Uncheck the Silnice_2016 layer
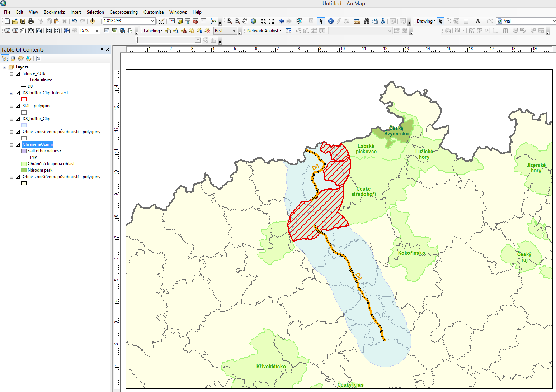Viewport: 556px width, 392px height. (x=18, y=73)
